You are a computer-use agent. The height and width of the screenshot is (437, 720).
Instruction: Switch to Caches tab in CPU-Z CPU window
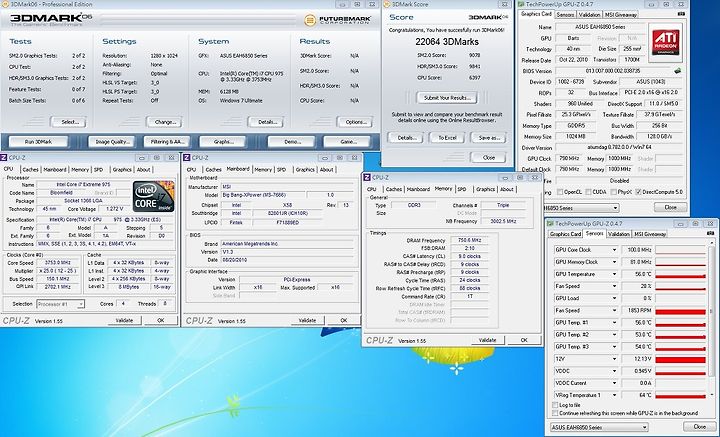tap(30, 169)
